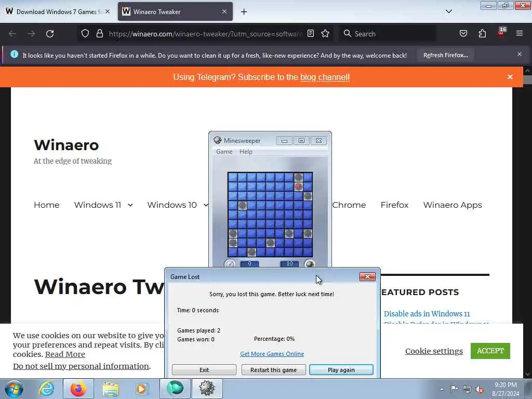This screenshot has height=399, width=532.
Task: Click Do not sell my personal information
Action: click(x=81, y=366)
